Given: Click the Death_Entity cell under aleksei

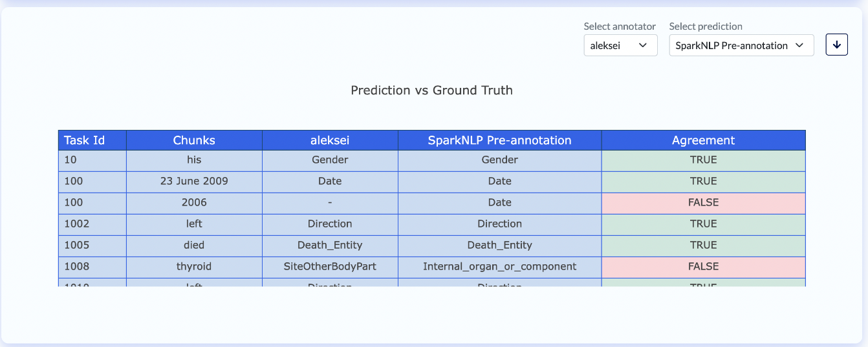Looking at the screenshot, I should pos(330,246).
